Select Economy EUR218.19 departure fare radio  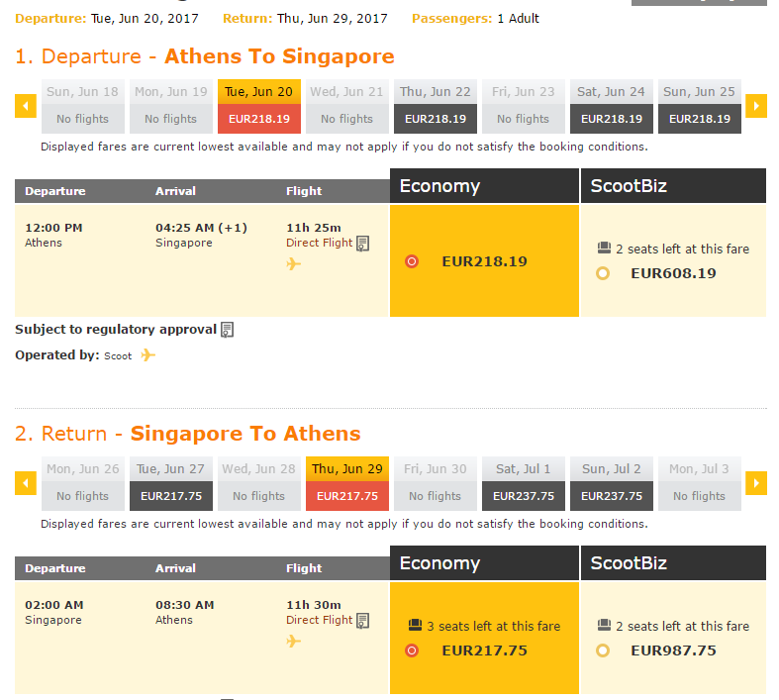pos(412,261)
